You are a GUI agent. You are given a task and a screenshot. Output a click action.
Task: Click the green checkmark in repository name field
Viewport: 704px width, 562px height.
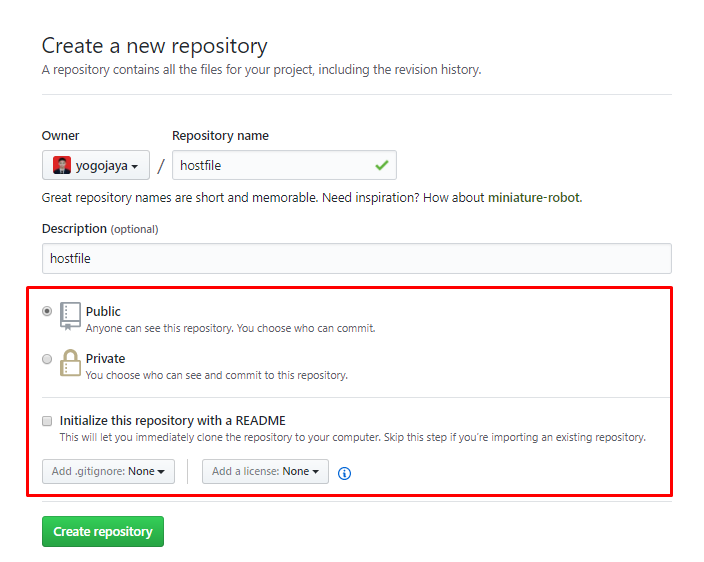click(x=381, y=165)
